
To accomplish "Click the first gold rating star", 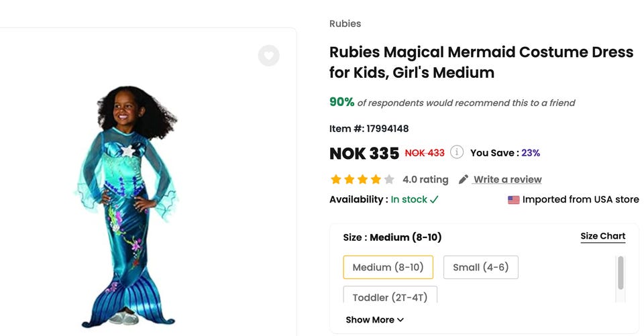I will click(x=335, y=180).
